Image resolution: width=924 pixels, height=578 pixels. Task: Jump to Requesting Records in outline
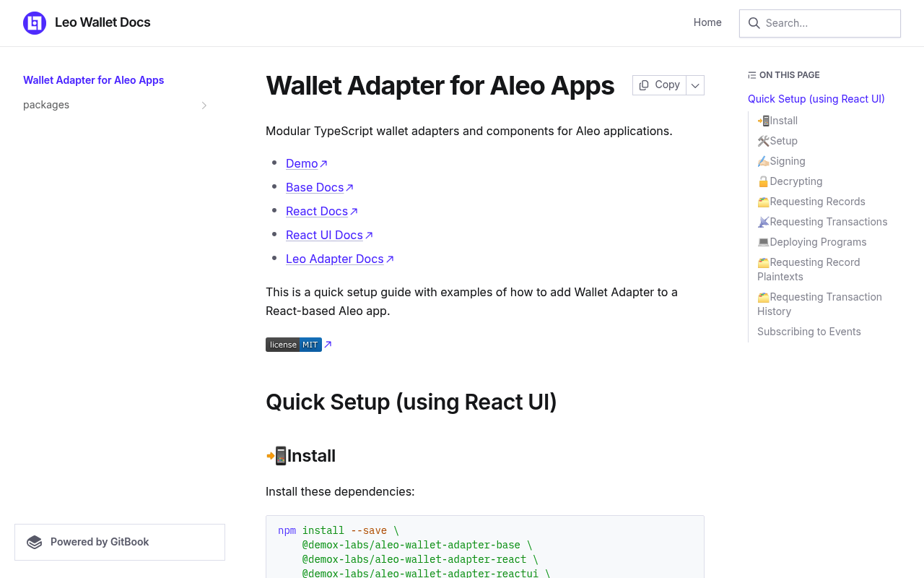(811, 202)
